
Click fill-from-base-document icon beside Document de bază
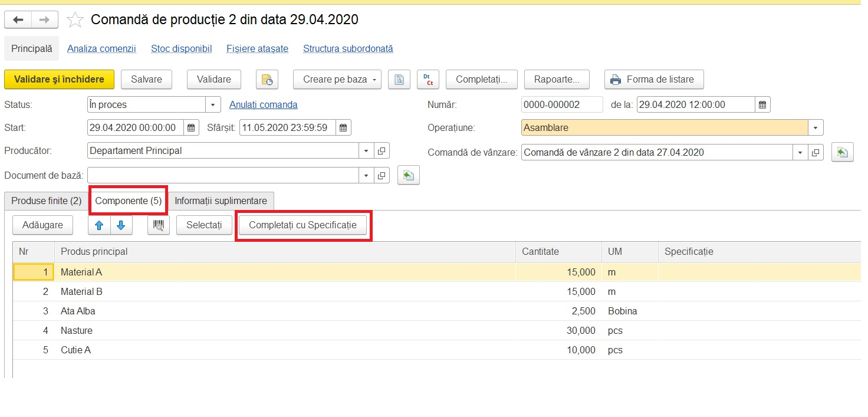[x=409, y=175]
